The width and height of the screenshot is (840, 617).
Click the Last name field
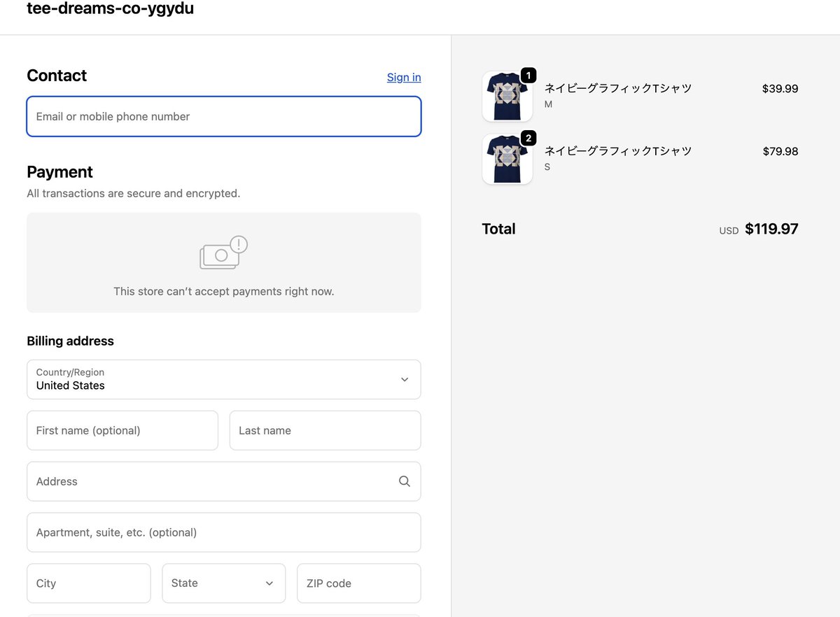tap(324, 430)
